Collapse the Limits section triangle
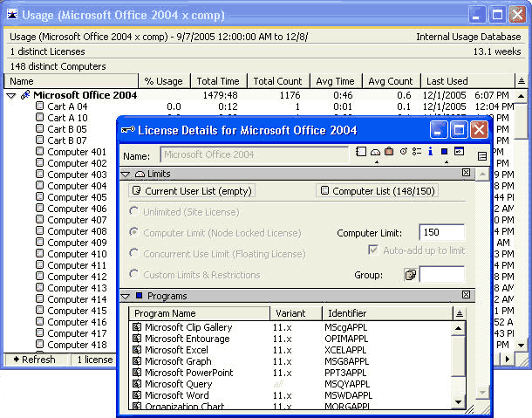The height and width of the screenshot is (418, 532). (x=126, y=175)
